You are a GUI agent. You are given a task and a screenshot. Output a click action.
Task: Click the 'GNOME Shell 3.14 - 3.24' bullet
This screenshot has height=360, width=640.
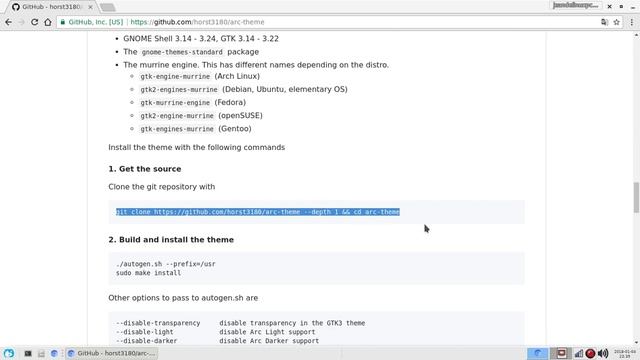coord(201,39)
